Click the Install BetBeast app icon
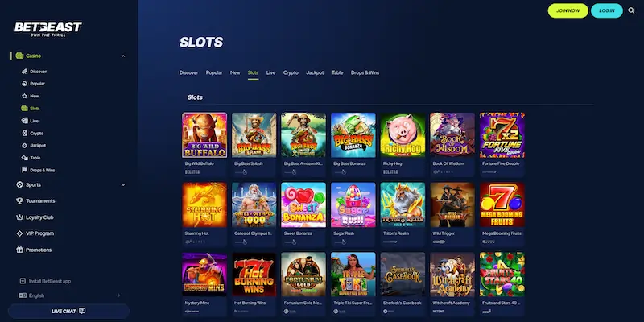644x322 pixels. [23, 281]
